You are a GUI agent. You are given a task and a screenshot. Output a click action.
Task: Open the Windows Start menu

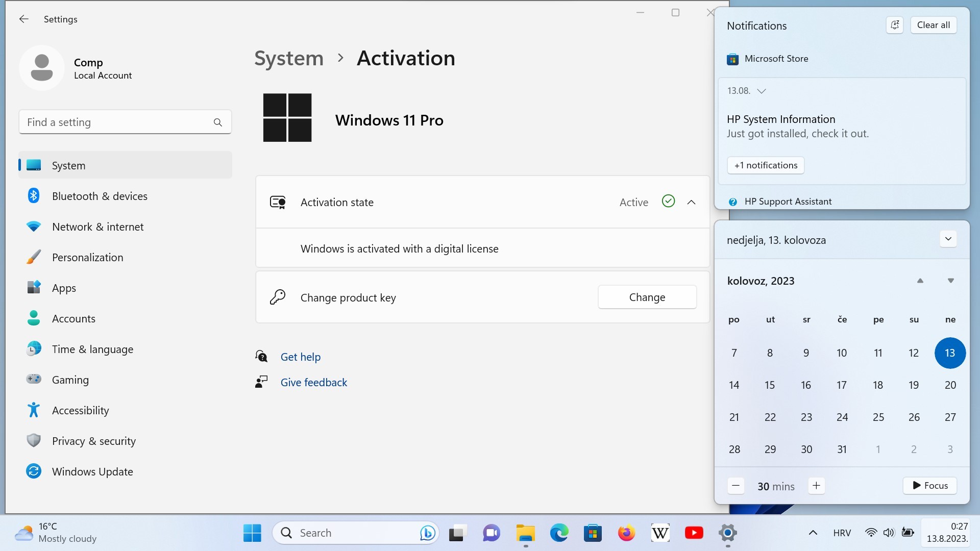(x=252, y=533)
